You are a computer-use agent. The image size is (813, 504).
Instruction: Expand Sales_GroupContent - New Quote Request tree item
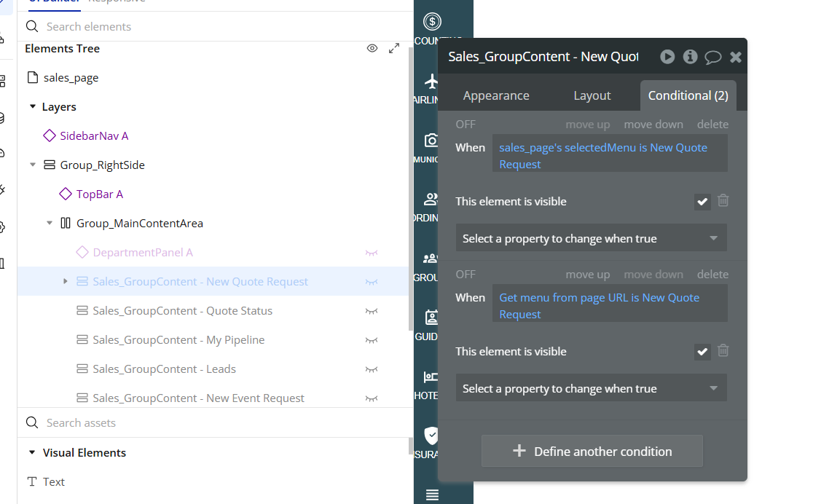(66, 281)
